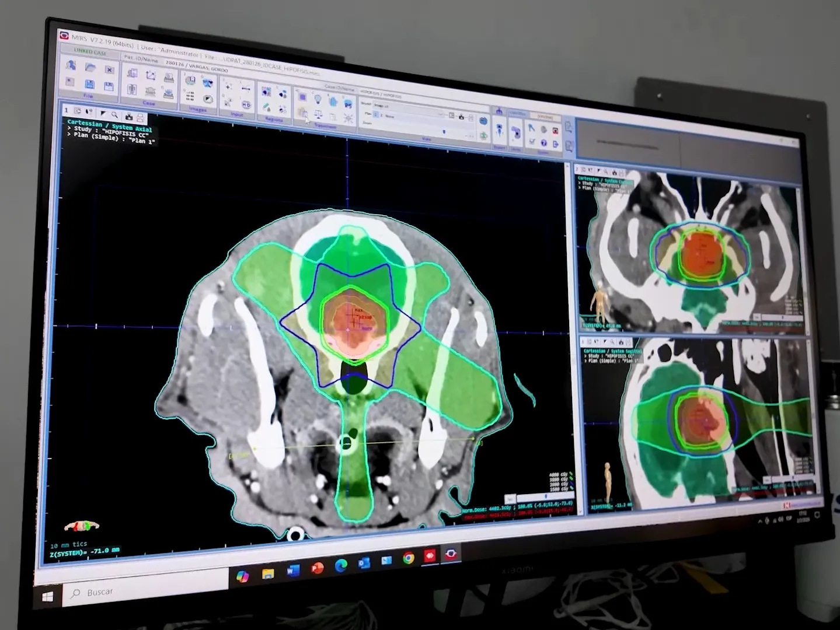Click the balance scales icon in the Treatment toolbar

click(x=318, y=115)
